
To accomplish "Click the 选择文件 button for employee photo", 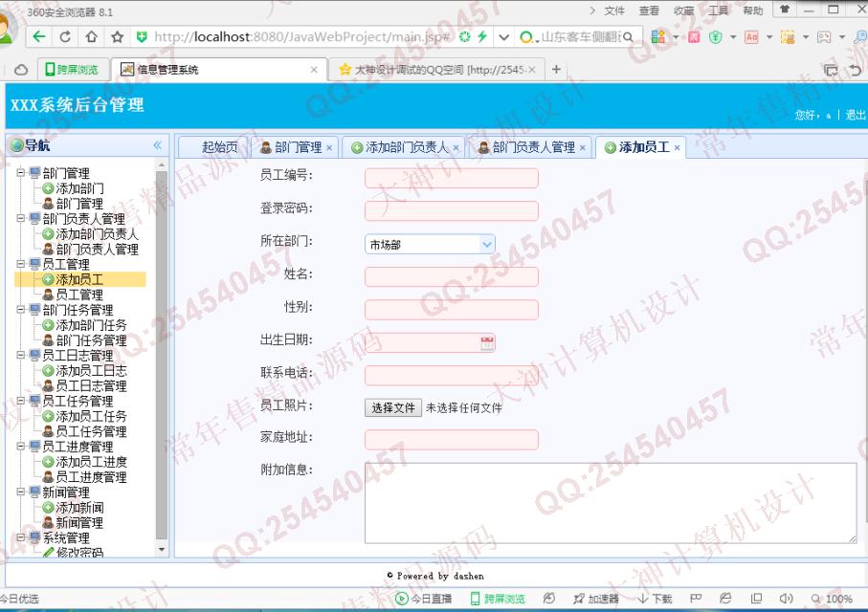I will click(x=392, y=407).
